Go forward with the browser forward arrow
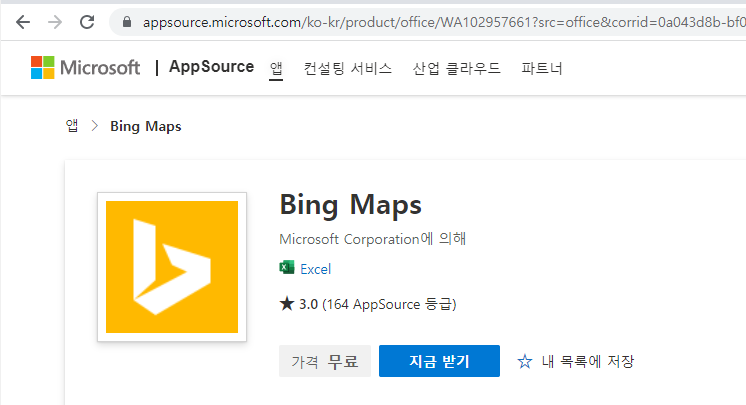This screenshot has width=746, height=405. [55, 22]
